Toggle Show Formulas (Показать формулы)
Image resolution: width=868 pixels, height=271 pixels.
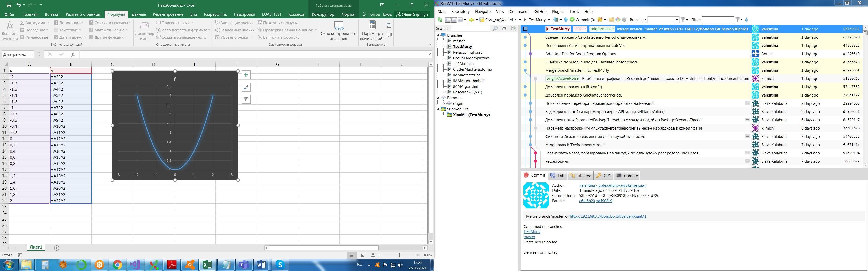(278, 23)
